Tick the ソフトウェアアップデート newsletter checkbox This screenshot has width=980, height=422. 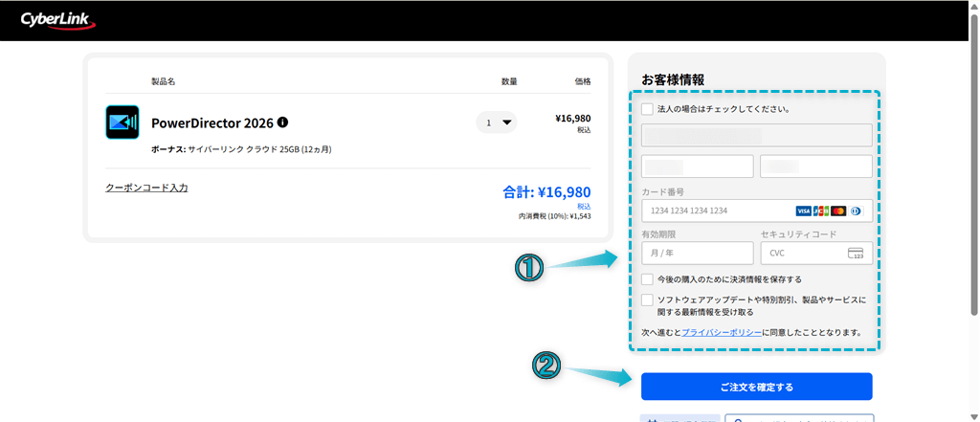(648, 300)
